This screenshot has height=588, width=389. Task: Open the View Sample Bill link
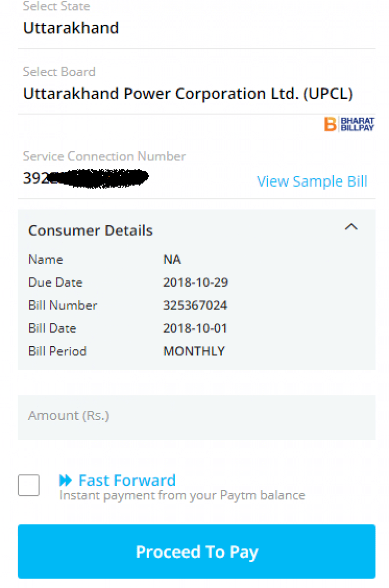[x=312, y=181]
